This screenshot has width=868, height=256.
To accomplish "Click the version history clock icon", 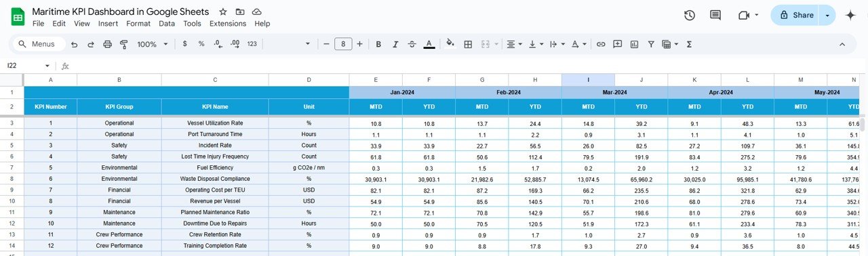I will click(x=690, y=15).
